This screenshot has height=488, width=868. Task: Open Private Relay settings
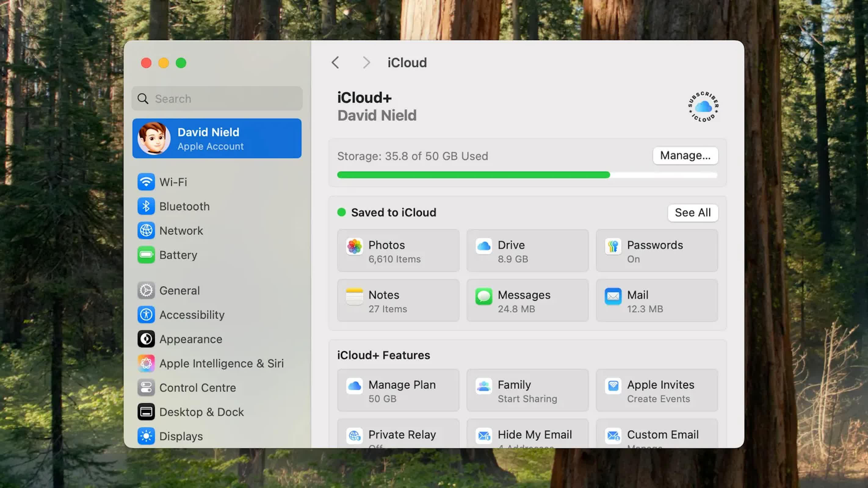tap(398, 434)
